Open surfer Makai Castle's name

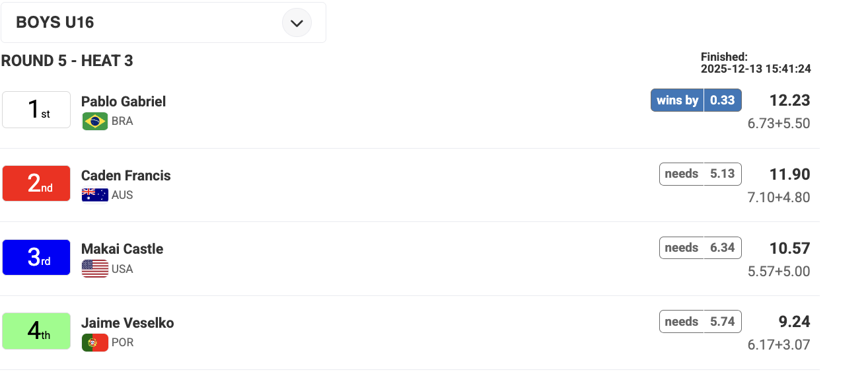[122, 249]
